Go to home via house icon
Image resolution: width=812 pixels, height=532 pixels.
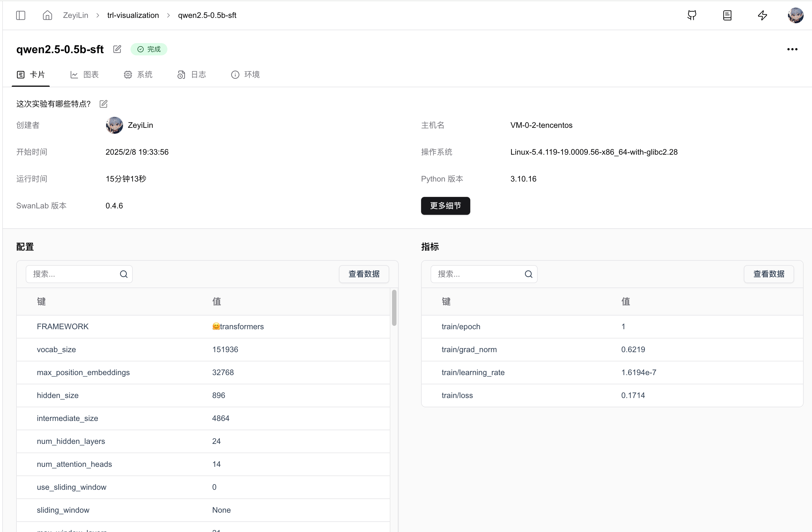pos(47,15)
